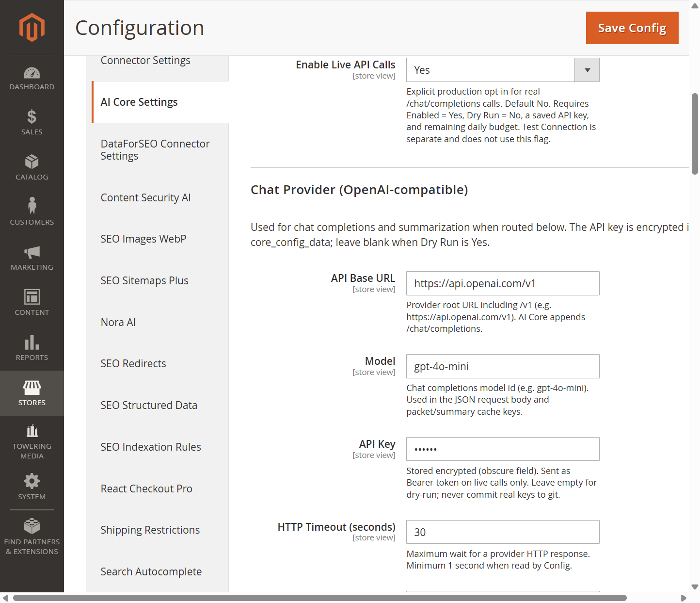
Task: Click the API Key label
Action: 377,444
